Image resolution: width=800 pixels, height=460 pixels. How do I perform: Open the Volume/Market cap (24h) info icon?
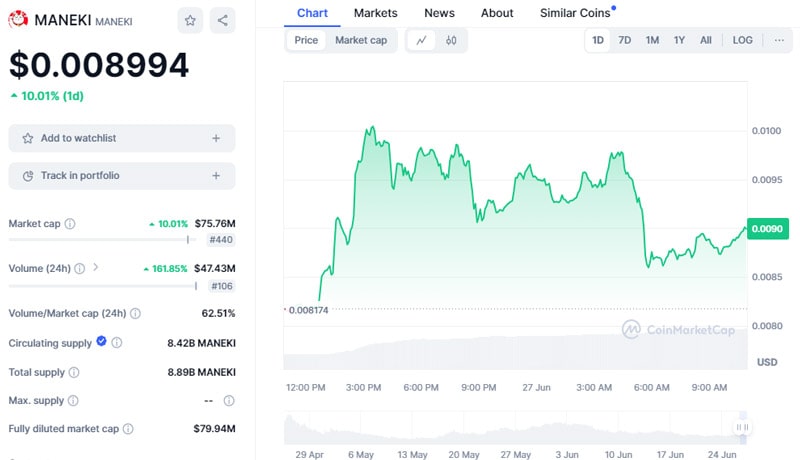pos(135,313)
